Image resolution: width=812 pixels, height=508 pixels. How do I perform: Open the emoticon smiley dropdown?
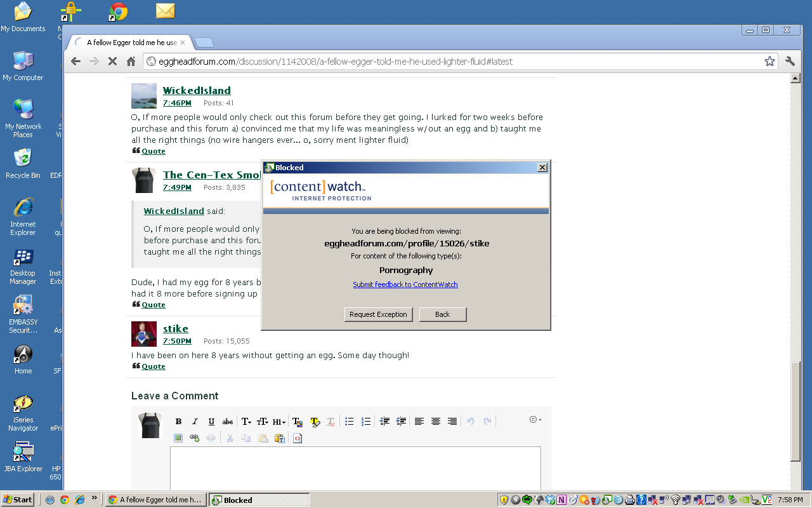tap(535, 420)
